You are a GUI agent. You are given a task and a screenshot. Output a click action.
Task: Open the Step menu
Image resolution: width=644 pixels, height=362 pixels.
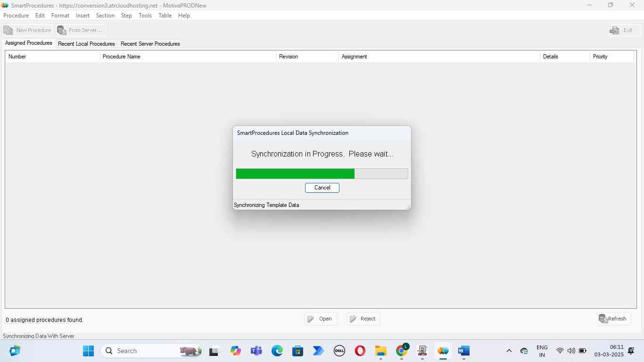pyautogui.click(x=126, y=16)
